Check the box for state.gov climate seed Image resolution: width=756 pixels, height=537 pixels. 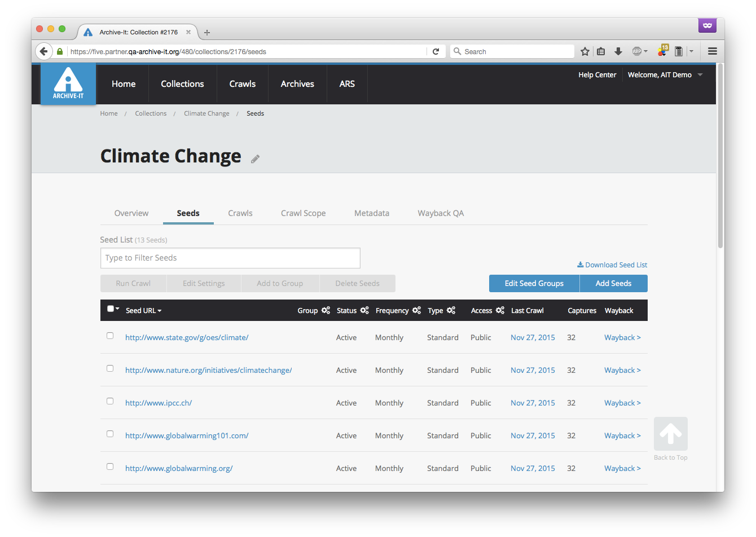[110, 336]
